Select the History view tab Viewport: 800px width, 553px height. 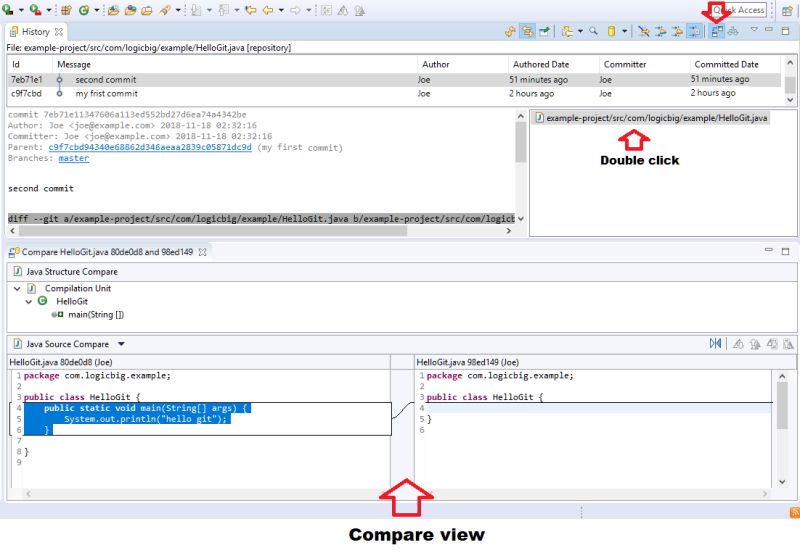(x=35, y=32)
